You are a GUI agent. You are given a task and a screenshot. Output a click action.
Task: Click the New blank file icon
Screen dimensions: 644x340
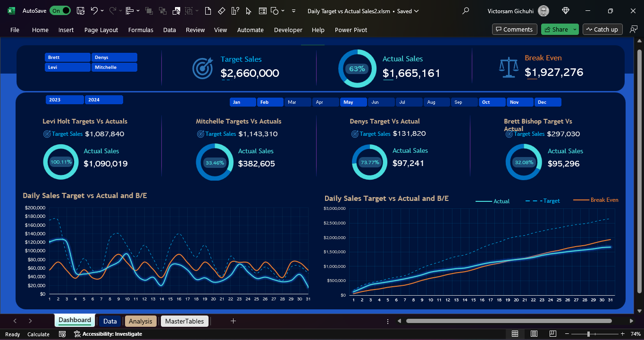(x=209, y=11)
